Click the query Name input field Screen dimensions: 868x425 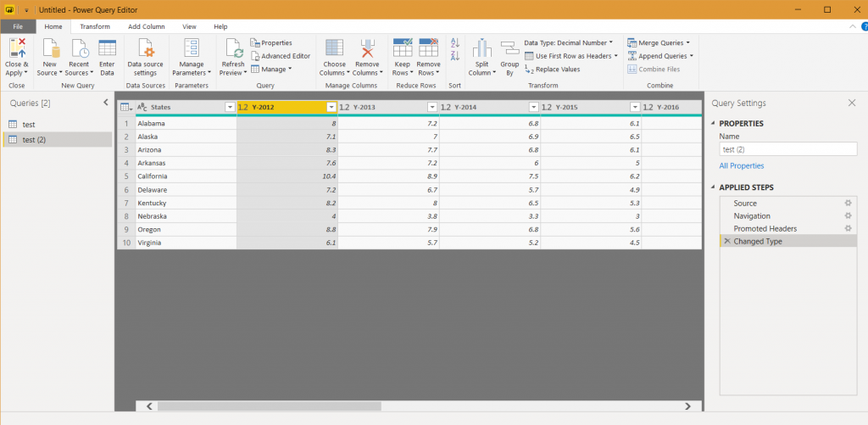click(787, 149)
